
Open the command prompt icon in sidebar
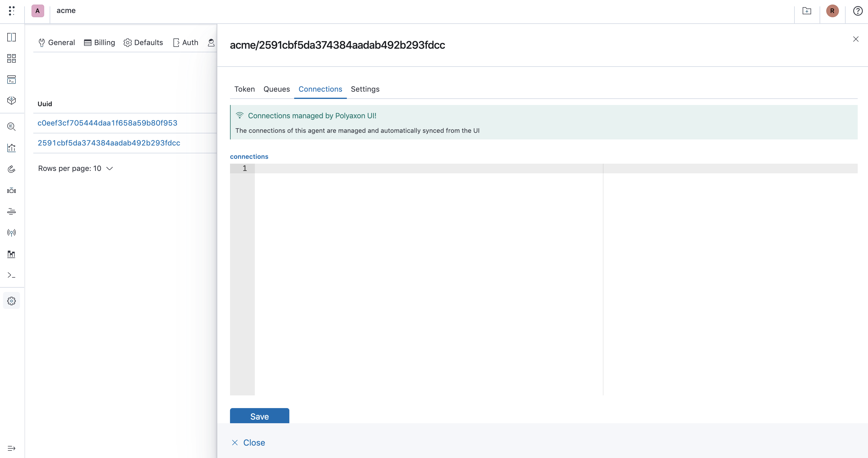click(x=12, y=275)
